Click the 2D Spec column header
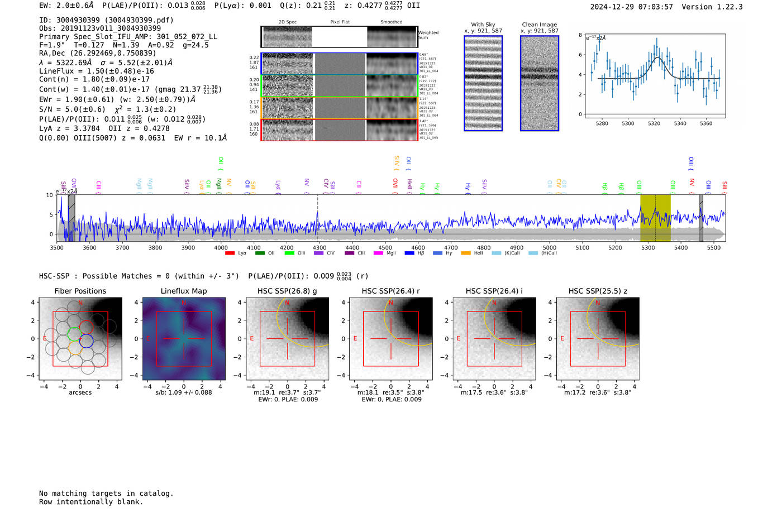 click(288, 22)
